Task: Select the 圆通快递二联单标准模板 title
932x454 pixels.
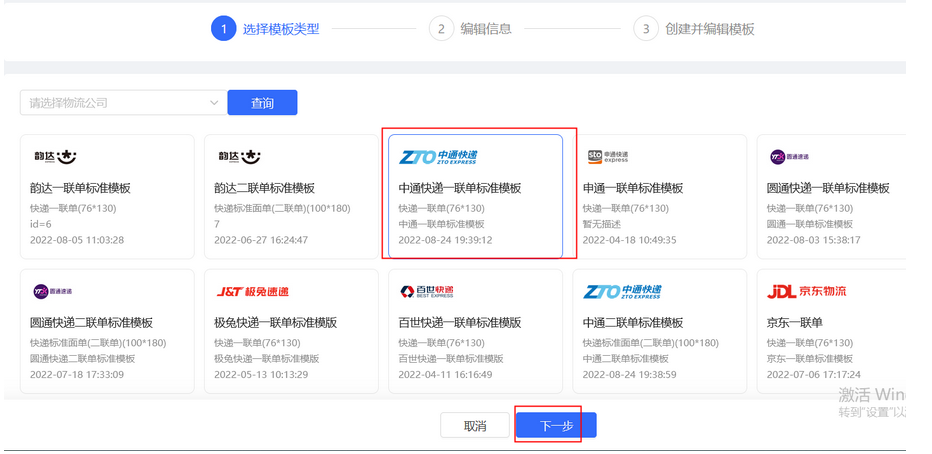Action: tap(92, 323)
